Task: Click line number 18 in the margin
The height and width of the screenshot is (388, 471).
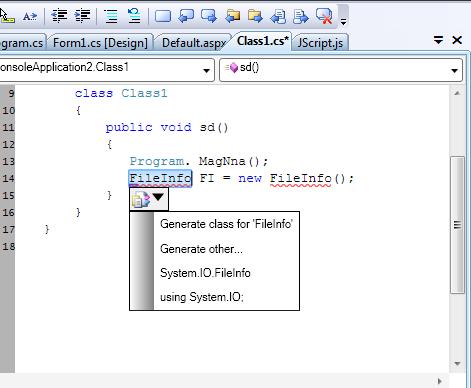Action: [8, 247]
